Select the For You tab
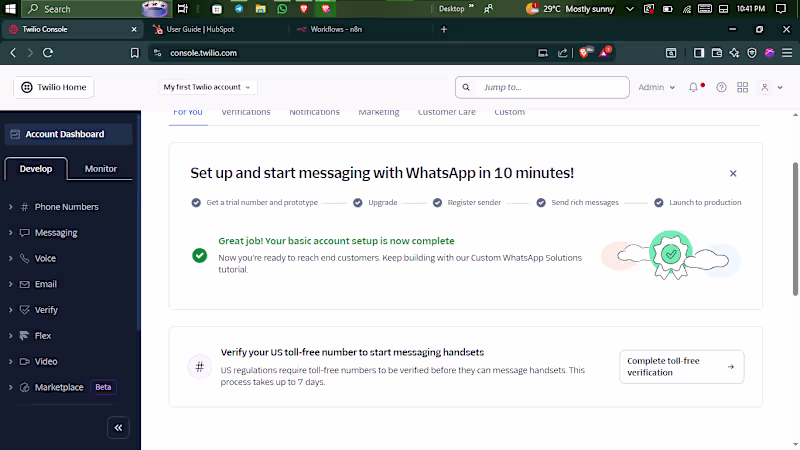Viewport: 800px width, 450px height. (188, 113)
